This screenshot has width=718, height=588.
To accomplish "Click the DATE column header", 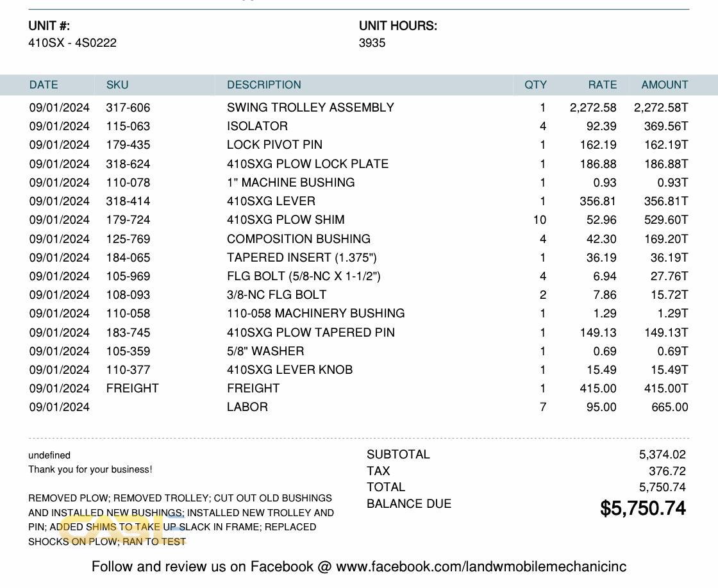I will point(44,85).
